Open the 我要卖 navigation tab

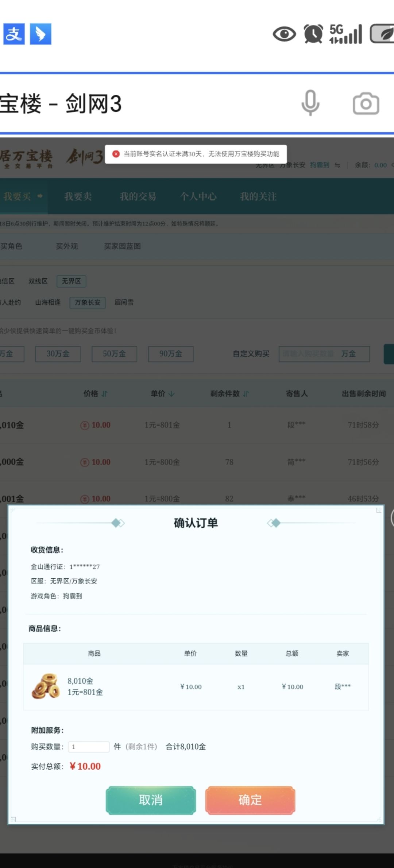[x=78, y=196]
